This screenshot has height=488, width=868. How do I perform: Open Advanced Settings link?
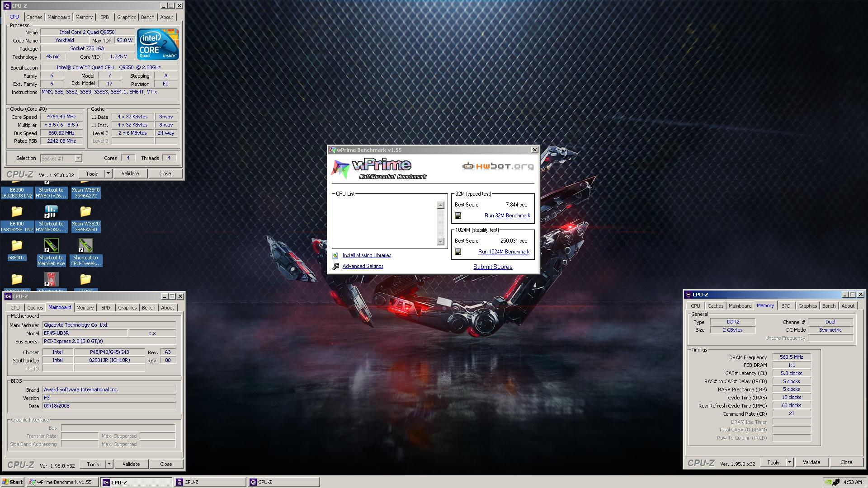[363, 267]
